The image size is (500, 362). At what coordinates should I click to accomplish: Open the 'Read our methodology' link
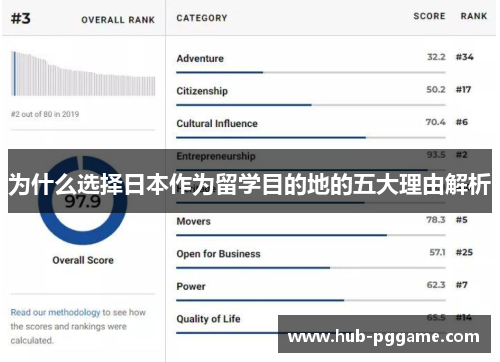pos(55,312)
